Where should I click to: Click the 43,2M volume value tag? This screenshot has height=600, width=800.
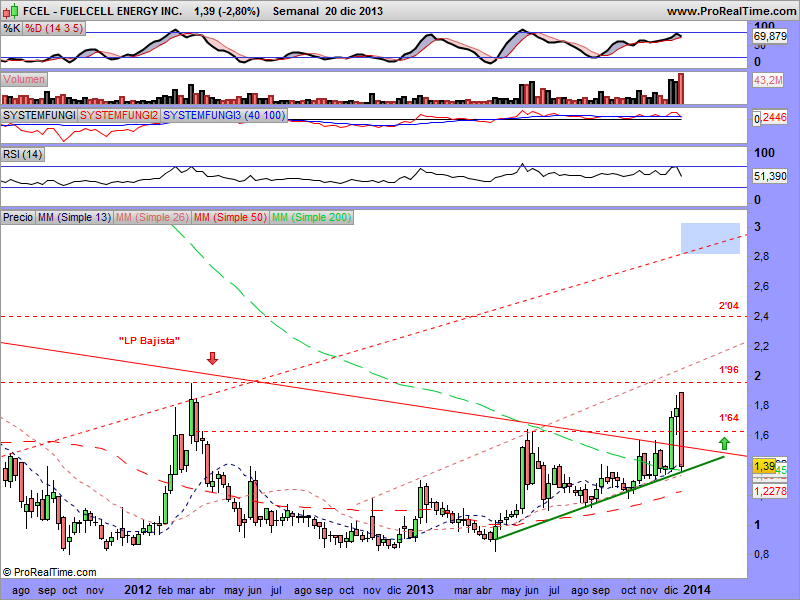768,80
